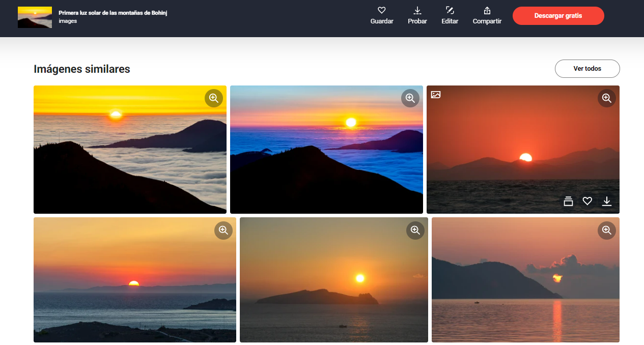Zoom the island silhouette sunset image
Screen dimensions: 644x345
click(415, 231)
